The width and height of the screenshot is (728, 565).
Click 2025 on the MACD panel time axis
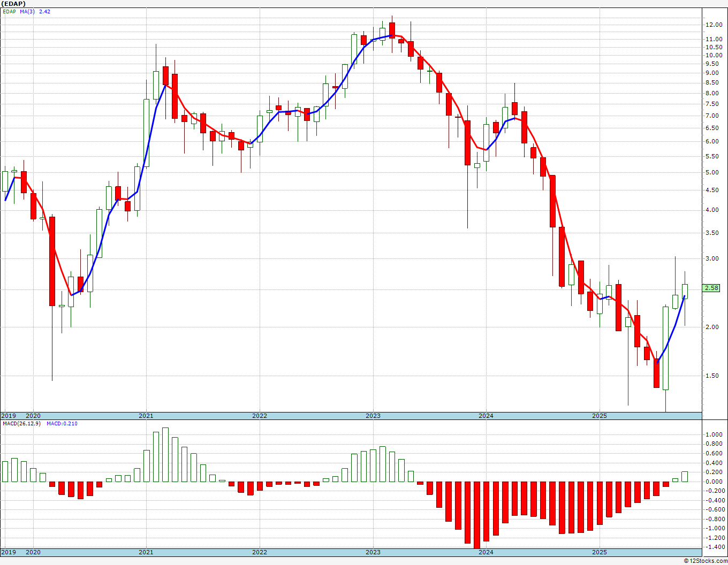click(x=599, y=552)
